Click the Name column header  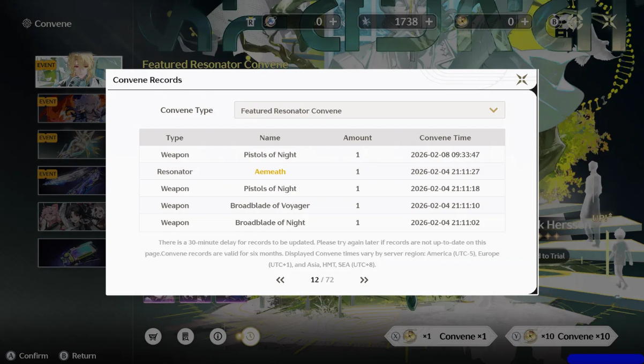270,138
